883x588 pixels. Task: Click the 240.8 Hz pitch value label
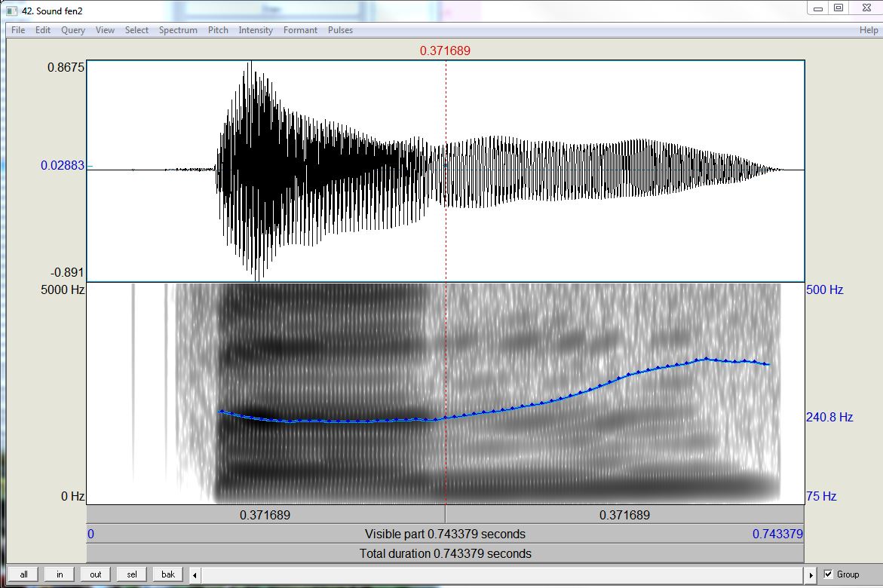point(829,417)
